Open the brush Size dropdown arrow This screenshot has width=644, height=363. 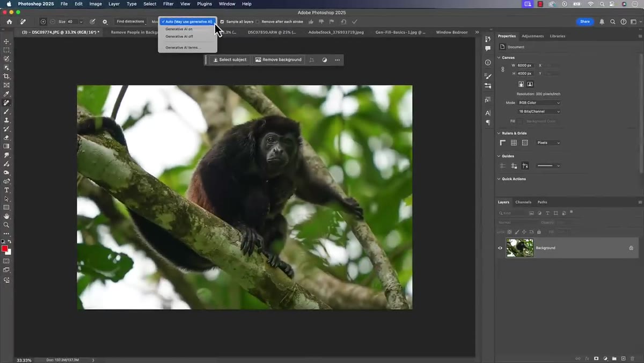coord(81,21)
